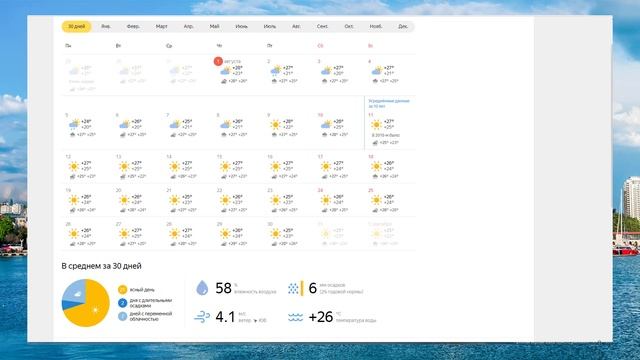Image resolution: width=640 pixels, height=360 pixels.
Task: Click the sun icon for day 19
Action: click(74, 200)
